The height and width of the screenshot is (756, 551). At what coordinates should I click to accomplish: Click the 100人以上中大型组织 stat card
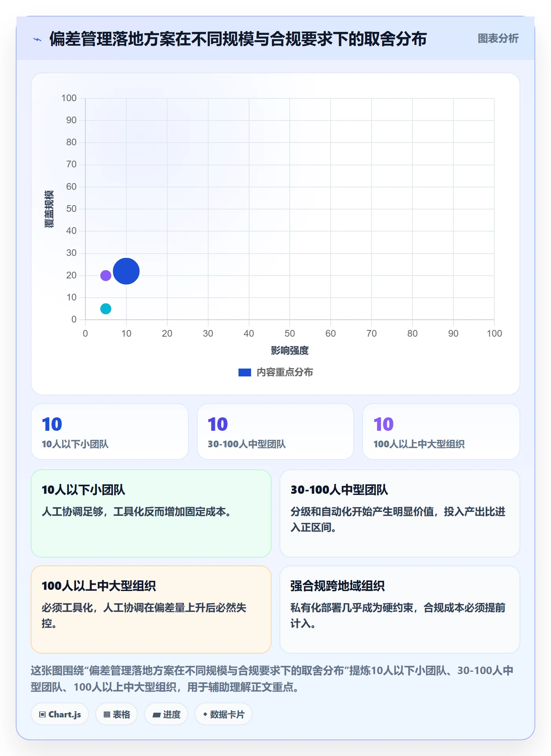441,432
